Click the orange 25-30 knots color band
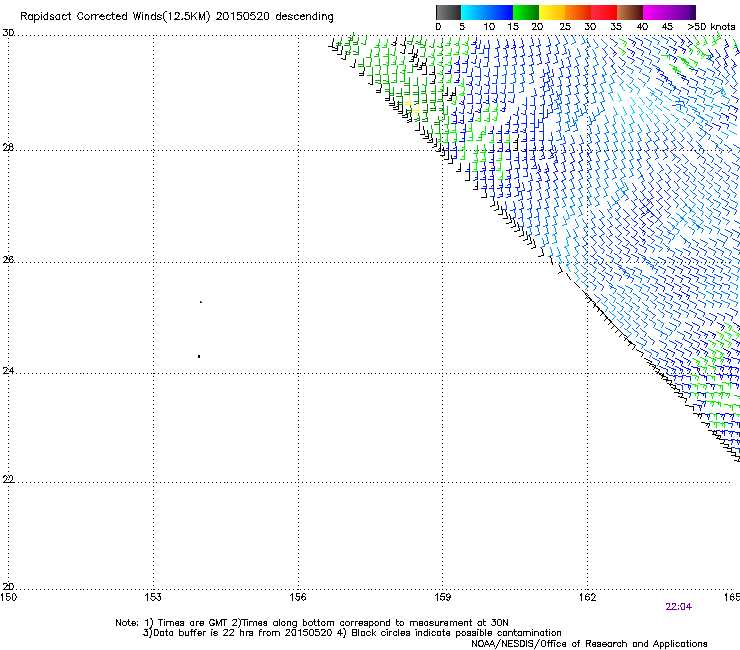The width and height of the screenshot is (740, 650). (x=578, y=12)
